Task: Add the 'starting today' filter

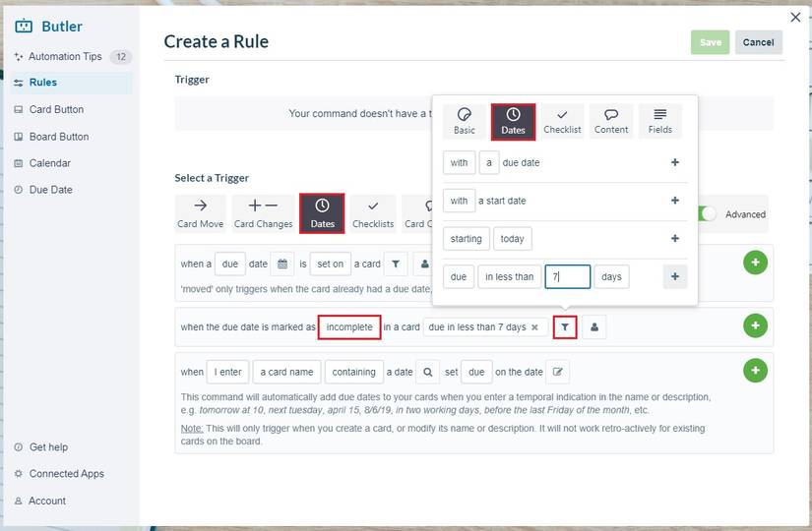Action: tap(675, 239)
